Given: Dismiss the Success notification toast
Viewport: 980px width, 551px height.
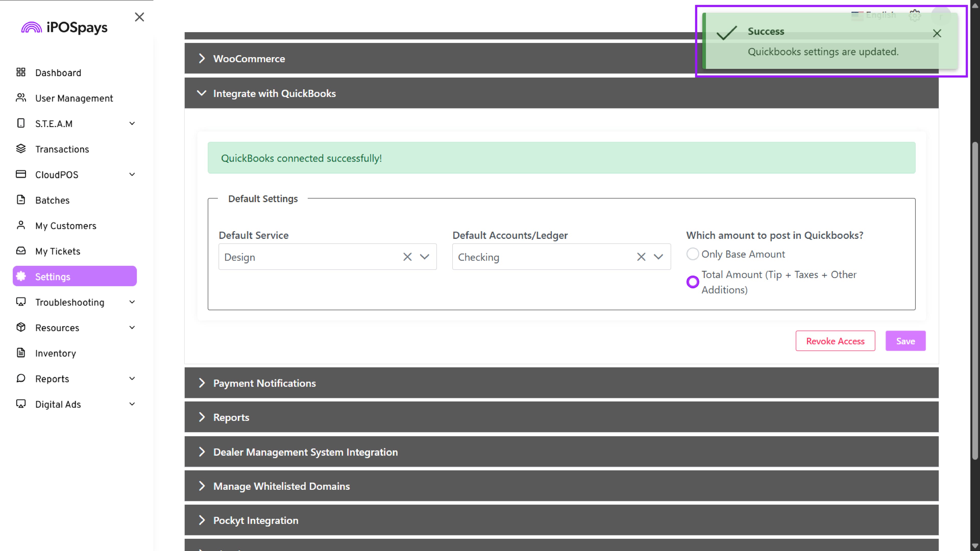Looking at the screenshot, I should (x=937, y=33).
